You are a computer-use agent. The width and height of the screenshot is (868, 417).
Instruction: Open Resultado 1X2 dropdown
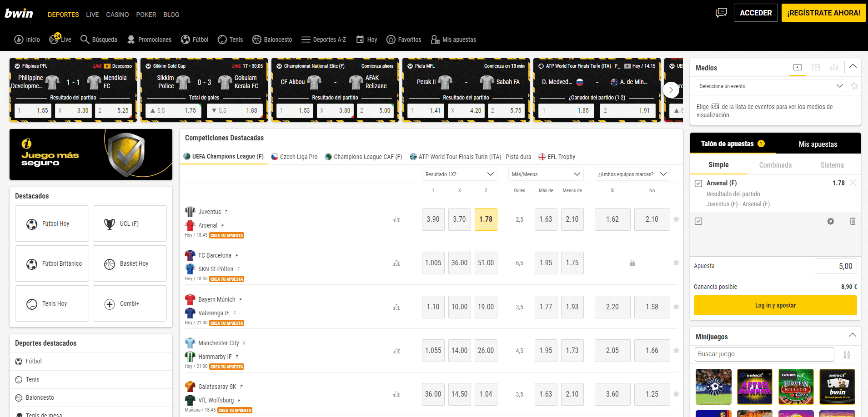tap(459, 174)
